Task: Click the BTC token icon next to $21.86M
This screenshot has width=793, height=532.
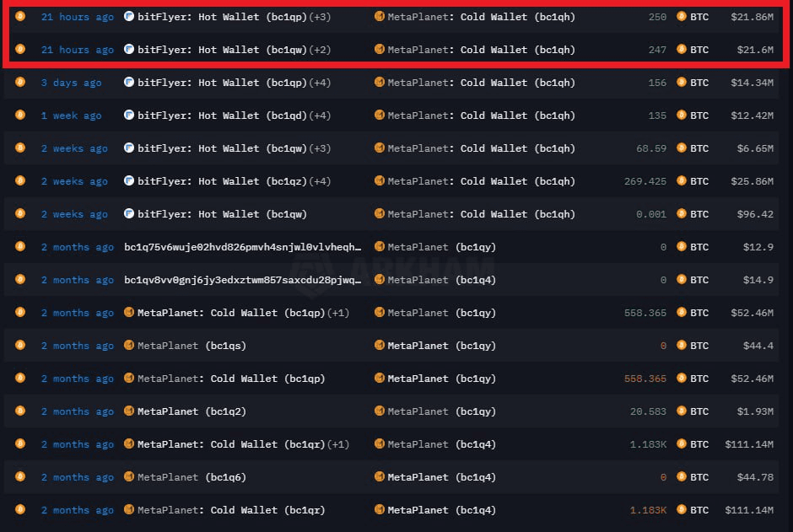Action: [x=680, y=17]
